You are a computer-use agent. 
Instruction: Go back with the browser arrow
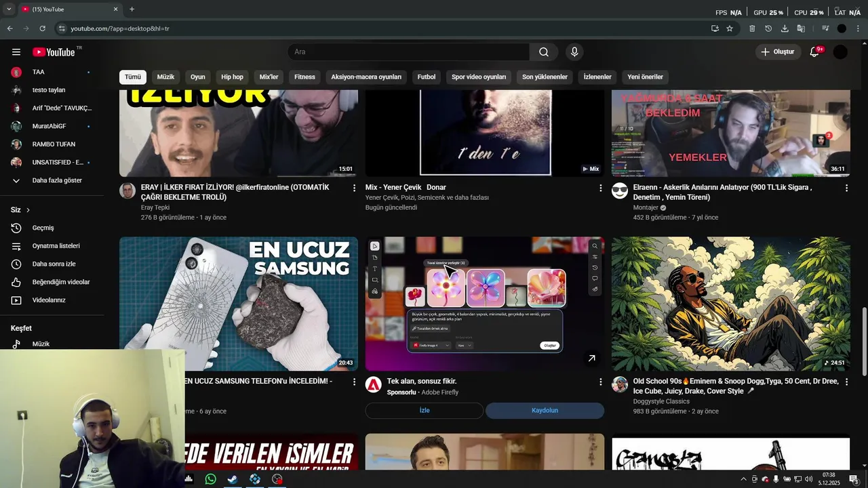[9, 28]
